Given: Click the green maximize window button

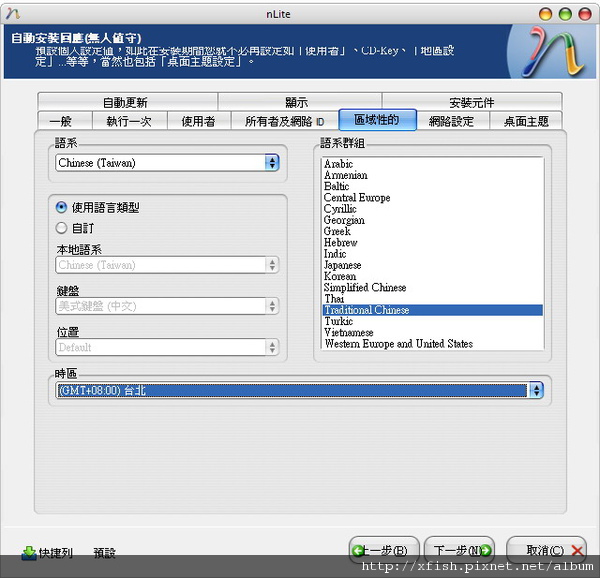Looking at the screenshot, I should 565,14.
